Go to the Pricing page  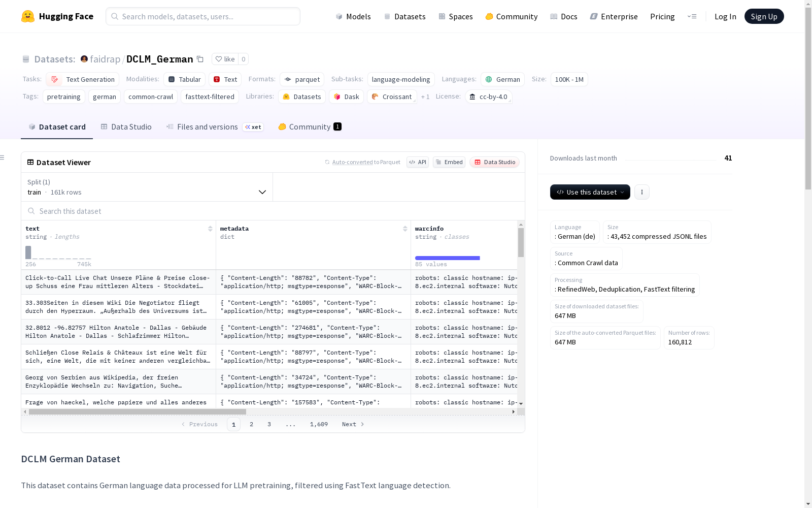tap(662, 16)
